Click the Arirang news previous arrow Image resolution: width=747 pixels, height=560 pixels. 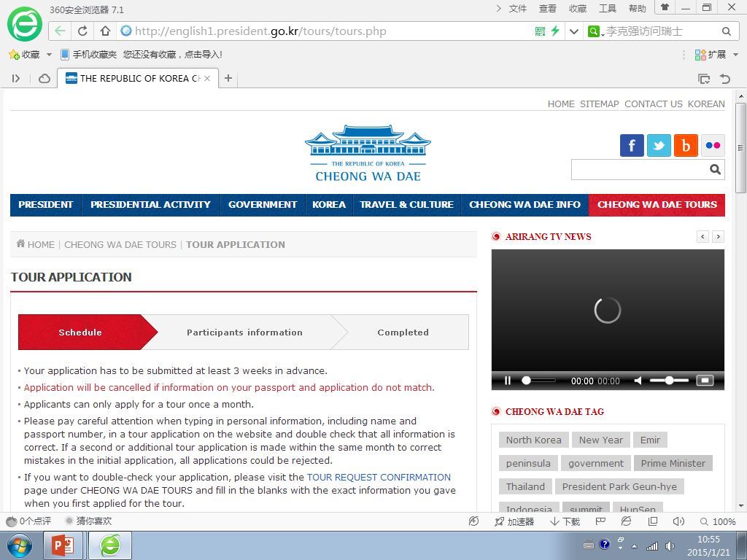click(703, 236)
